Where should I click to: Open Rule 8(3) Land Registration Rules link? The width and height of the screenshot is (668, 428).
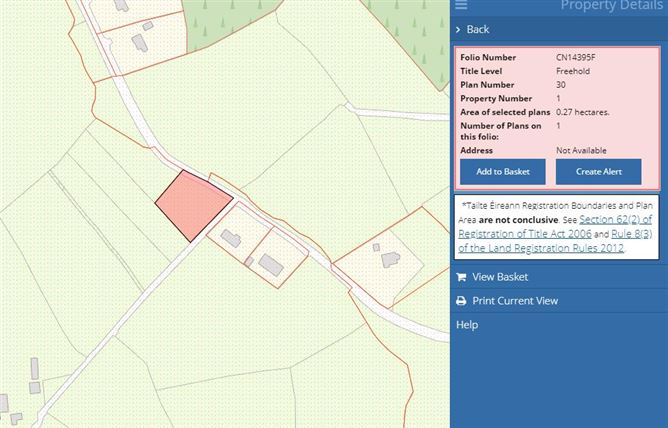pyautogui.click(x=555, y=241)
